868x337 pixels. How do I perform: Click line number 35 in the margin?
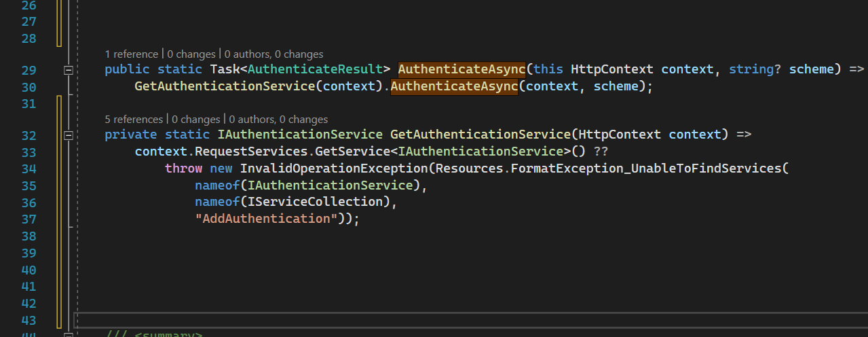[x=29, y=185]
